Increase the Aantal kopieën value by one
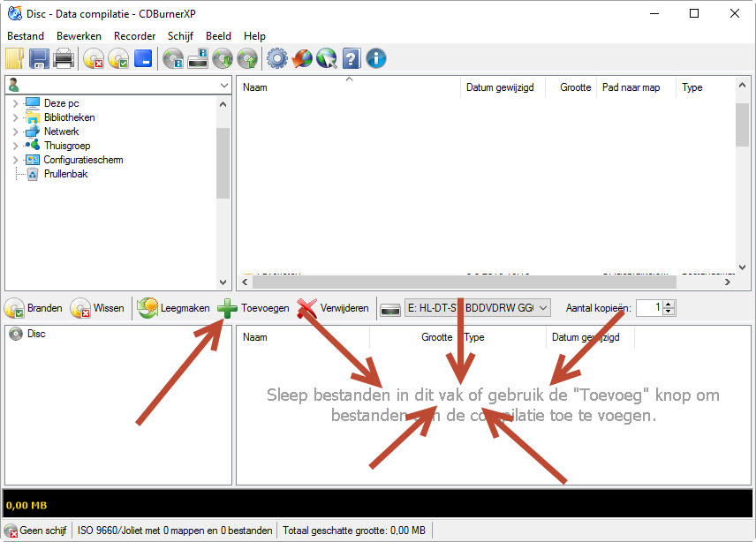The width and height of the screenshot is (756, 542). (x=669, y=304)
